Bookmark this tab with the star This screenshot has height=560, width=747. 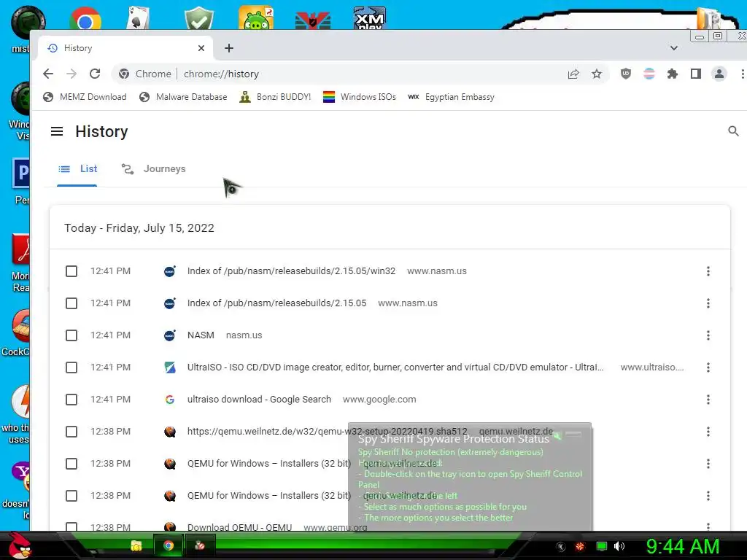tap(597, 74)
